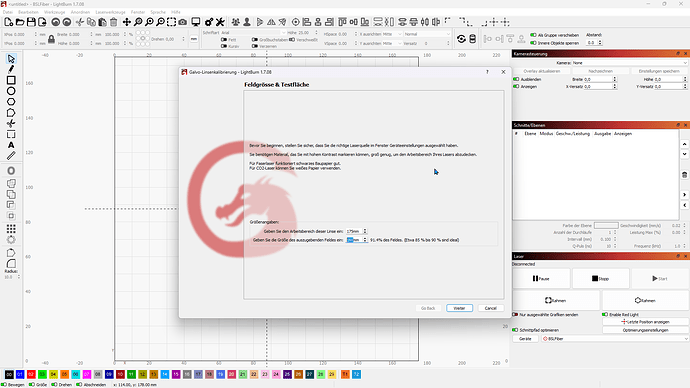Open the Anordnen menu
The image size is (690, 388).
(80, 12)
